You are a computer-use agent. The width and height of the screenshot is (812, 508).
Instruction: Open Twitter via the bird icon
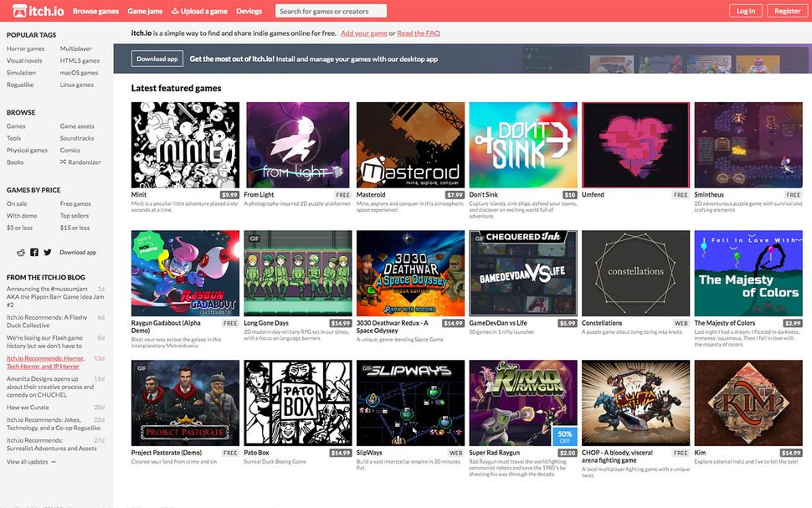click(46, 252)
